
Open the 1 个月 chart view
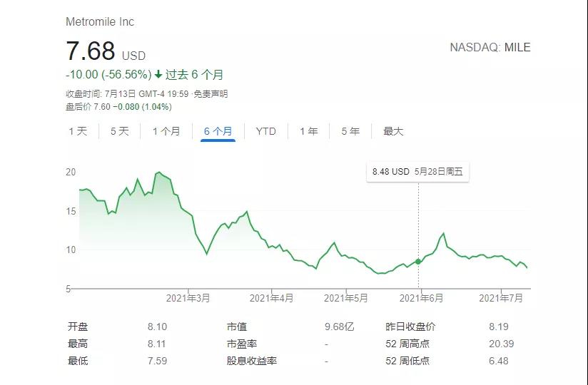(166, 131)
